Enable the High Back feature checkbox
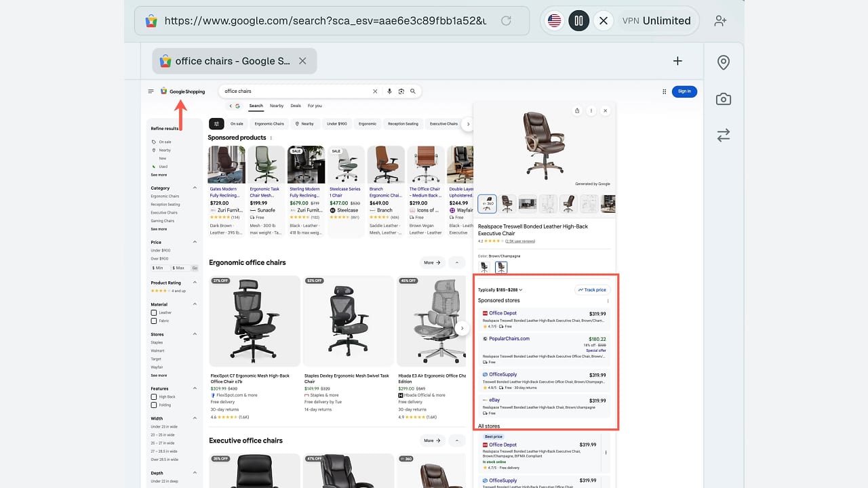Image resolution: width=868 pixels, height=488 pixels. (x=154, y=397)
